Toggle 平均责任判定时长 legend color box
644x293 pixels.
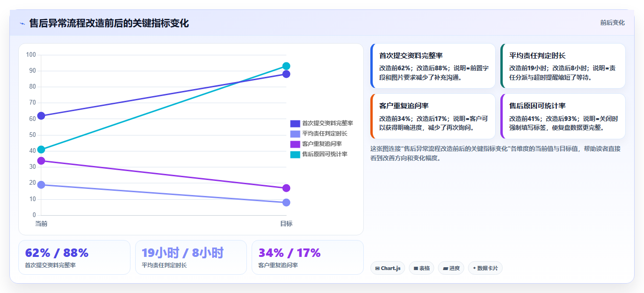point(295,134)
